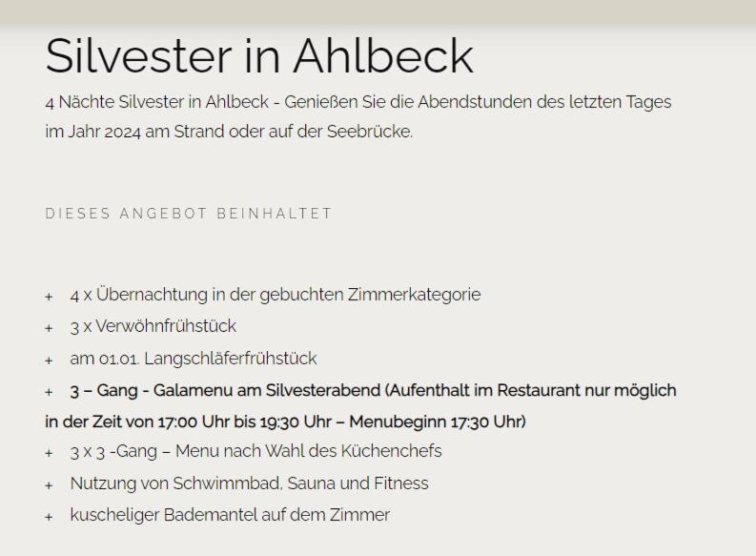This screenshot has height=556, width=756.
Task: Select the "am 01.01. Langschläferfrühstück" entry
Action: pos(193,359)
